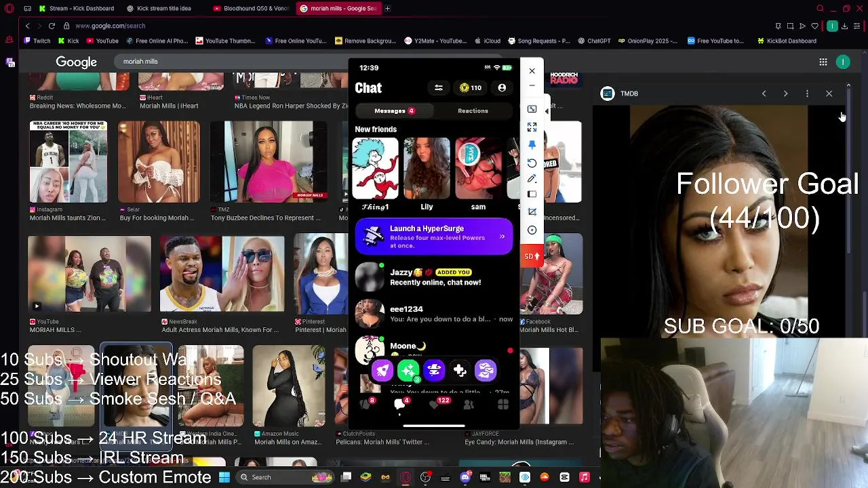This screenshot has width=868, height=488.
Task: Open a new browser tab with plus button
Action: pyautogui.click(x=387, y=8)
